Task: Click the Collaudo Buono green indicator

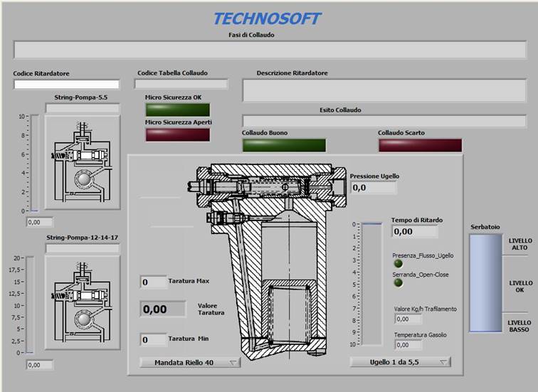Action: click(284, 145)
